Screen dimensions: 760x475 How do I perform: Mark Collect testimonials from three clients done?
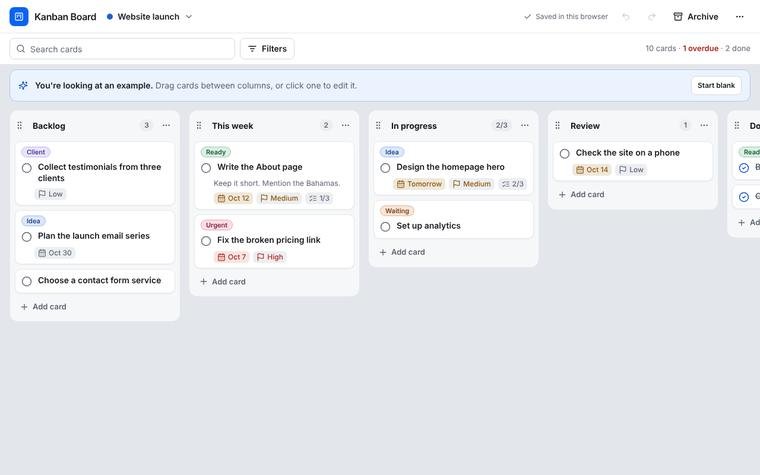click(x=27, y=168)
